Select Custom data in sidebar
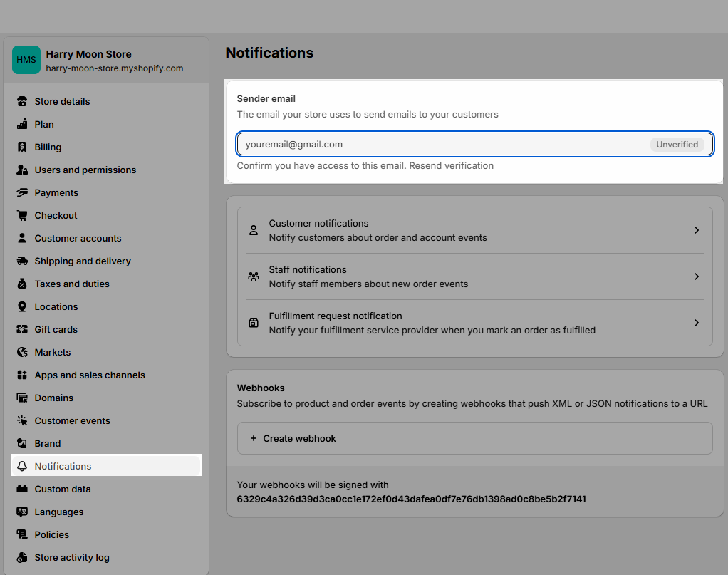 pyautogui.click(x=106, y=489)
